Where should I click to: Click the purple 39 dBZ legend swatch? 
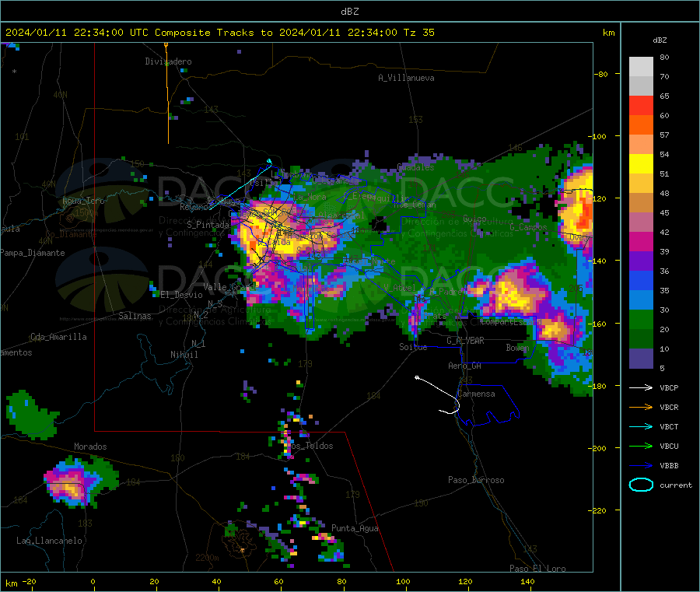click(x=641, y=261)
